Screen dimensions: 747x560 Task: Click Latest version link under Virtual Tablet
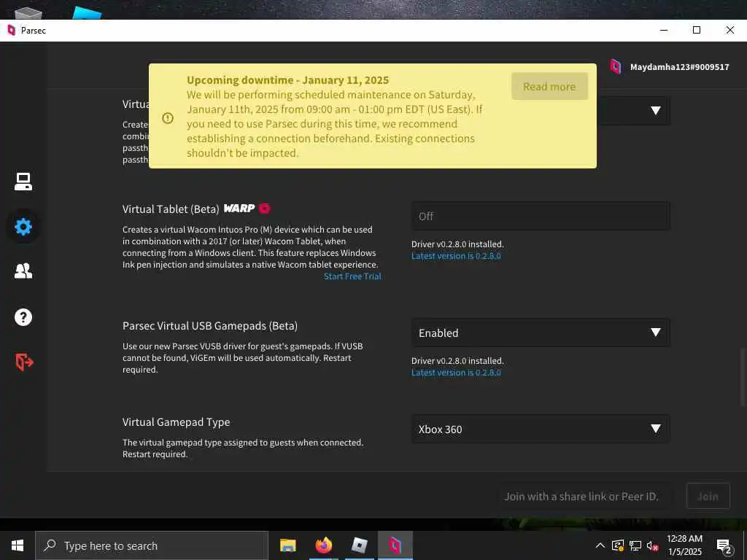click(x=456, y=256)
